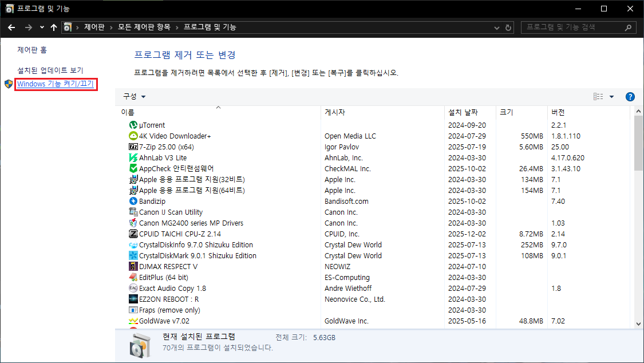Select the 4K Video Downloader+ icon
The image size is (644, 363).
[133, 136]
